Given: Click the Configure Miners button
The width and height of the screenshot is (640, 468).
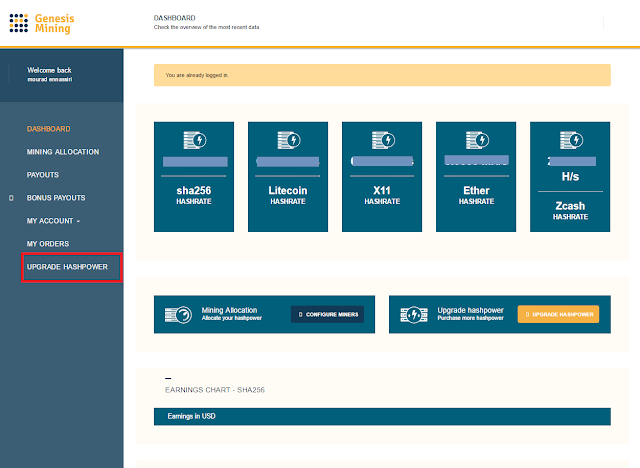Looking at the screenshot, I should coord(327,314).
